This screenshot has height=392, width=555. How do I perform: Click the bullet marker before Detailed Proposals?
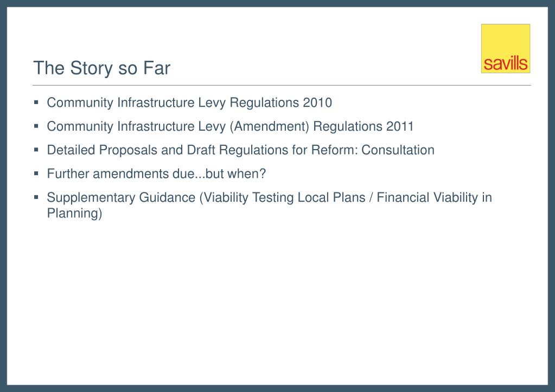click(36, 150)
